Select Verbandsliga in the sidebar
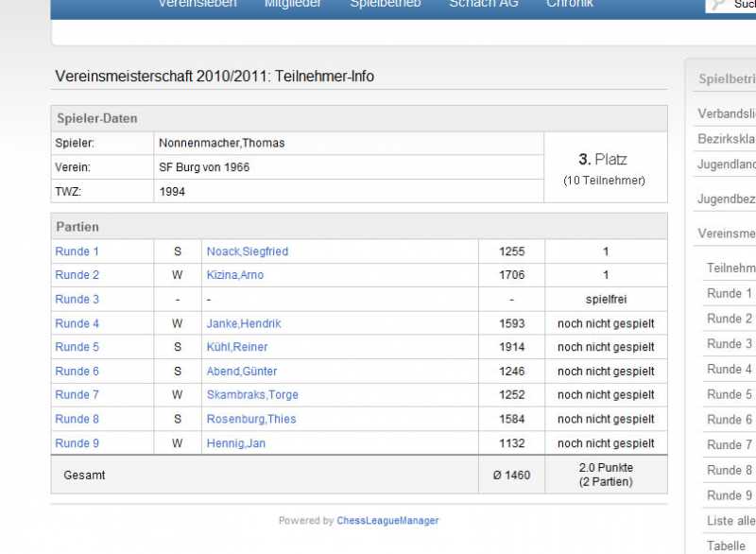 tap(726, 113)
